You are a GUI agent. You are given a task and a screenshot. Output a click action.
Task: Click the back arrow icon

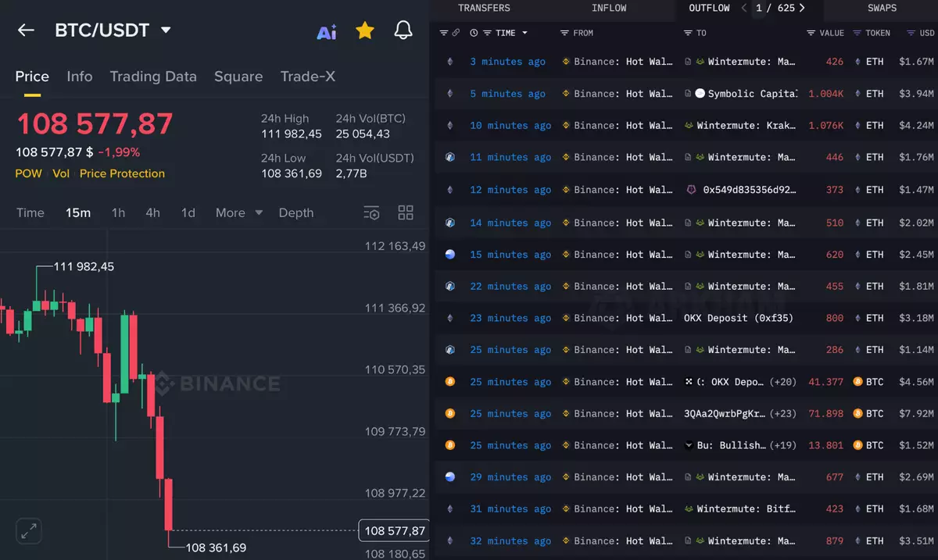(26, 30)
